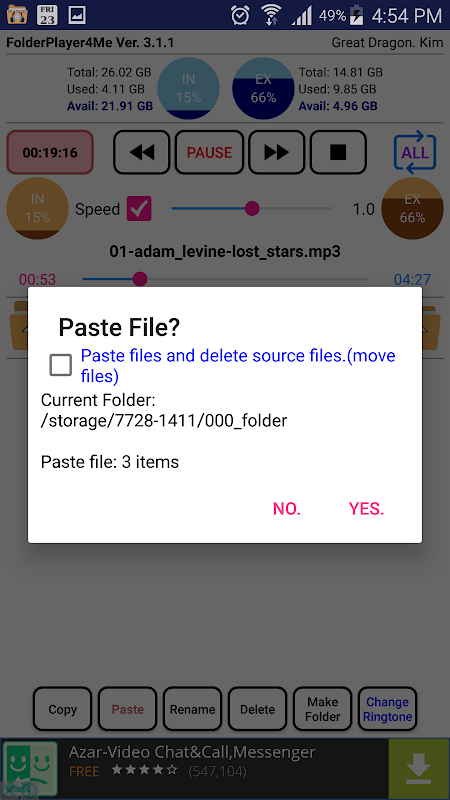This screenshot has width=450, height=800.
Task: Tap the light blue IN 15% indicator
Action: pyautogui.click(x=188, y=88)
